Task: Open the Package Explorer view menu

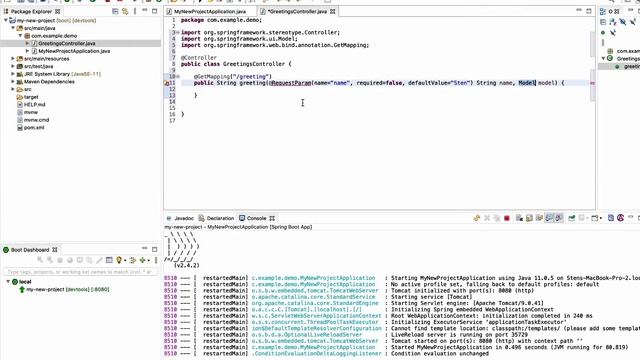Action: point(135,11)
